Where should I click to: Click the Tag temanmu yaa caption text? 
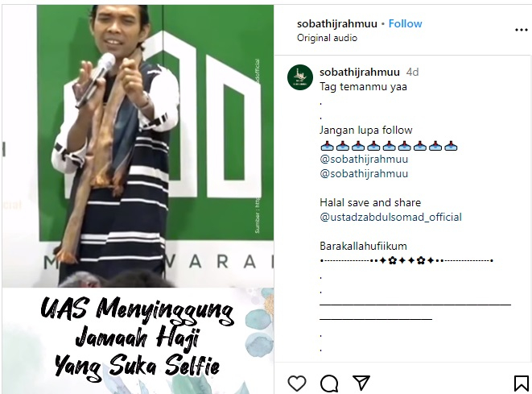(363, 87)
